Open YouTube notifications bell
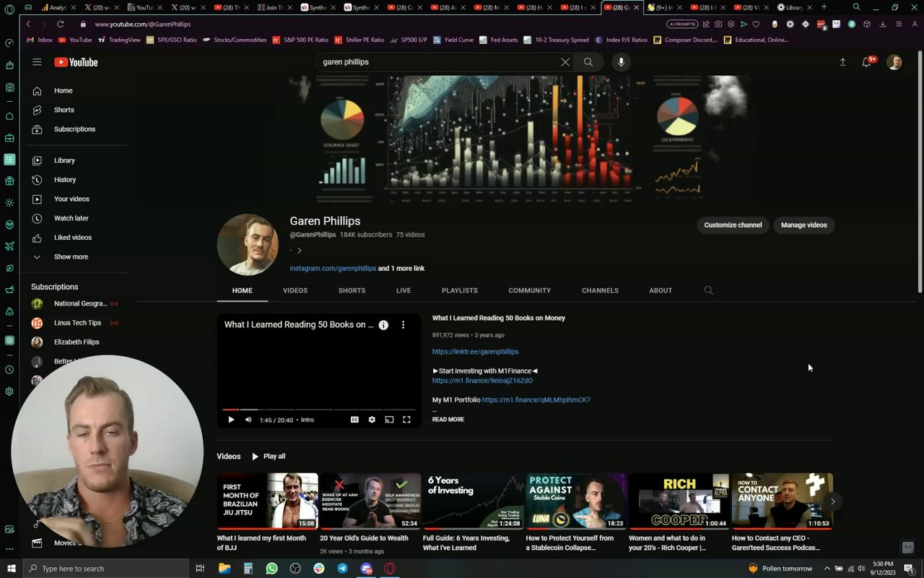Viewport: 924px width, 578px height. [867, 62]
